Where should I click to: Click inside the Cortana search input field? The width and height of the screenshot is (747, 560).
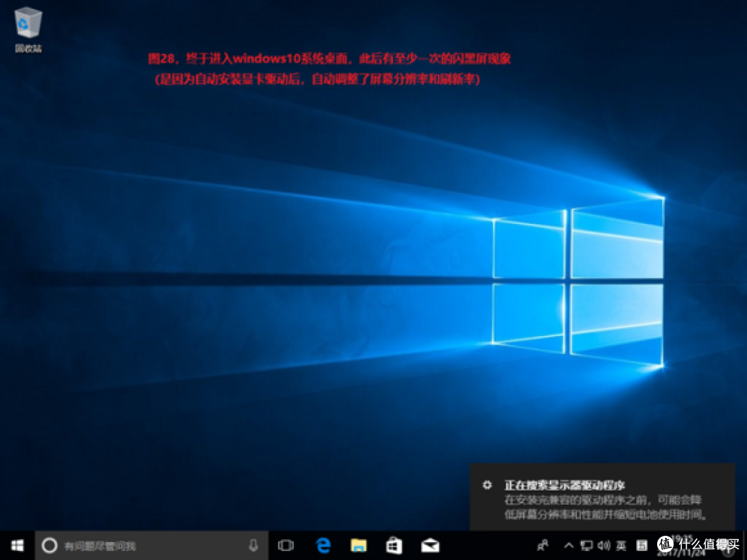[138, 546]
